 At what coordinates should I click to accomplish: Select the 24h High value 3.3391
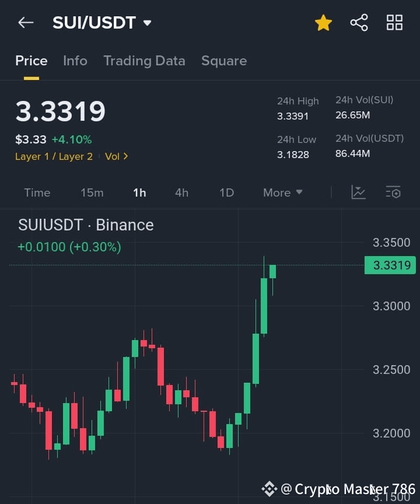click(293, 116)
